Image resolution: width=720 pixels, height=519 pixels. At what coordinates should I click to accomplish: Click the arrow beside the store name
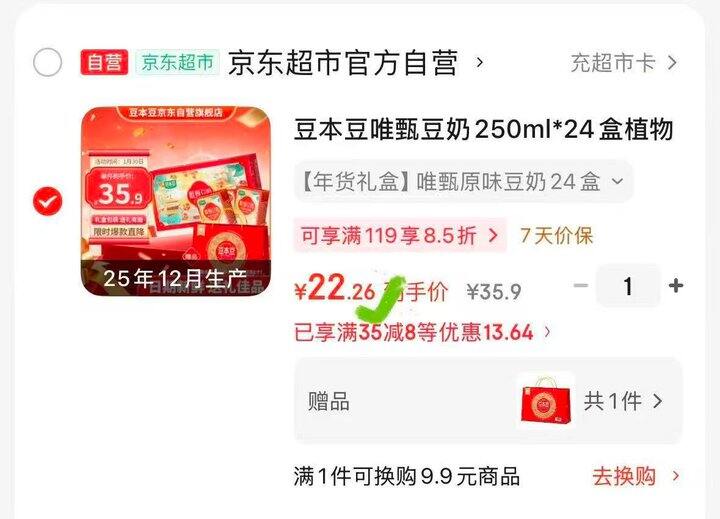click(x=479, y=62)
